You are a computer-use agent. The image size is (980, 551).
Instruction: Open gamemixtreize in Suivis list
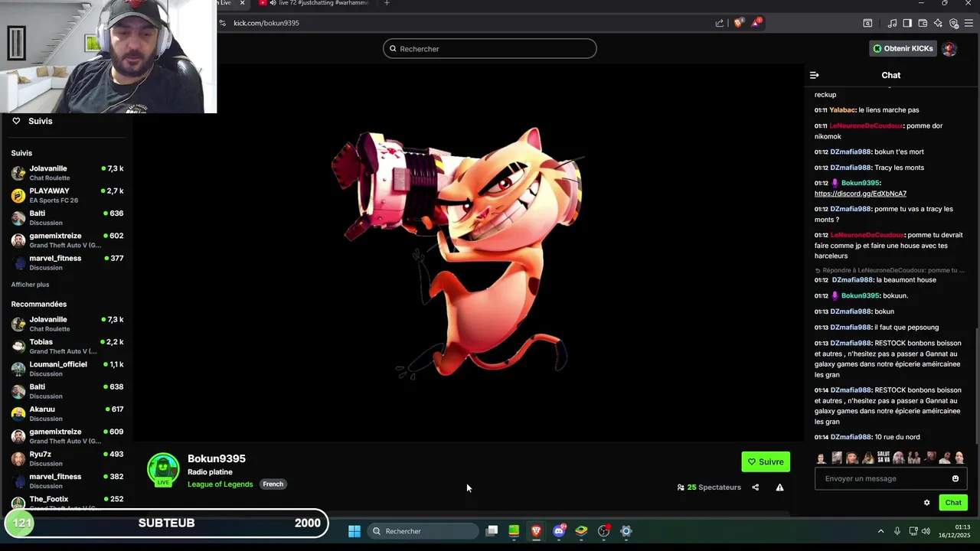(x=67, y=240)
